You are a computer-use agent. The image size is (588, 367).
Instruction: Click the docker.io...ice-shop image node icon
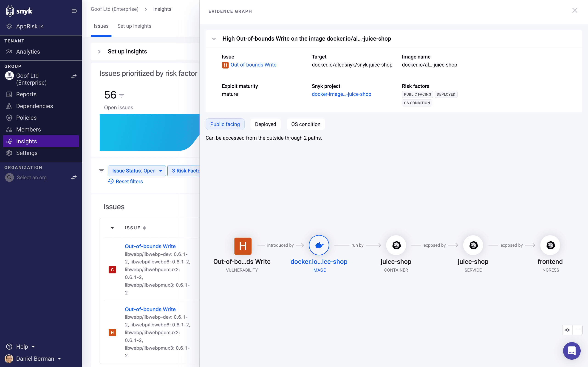tap(319, 245)
